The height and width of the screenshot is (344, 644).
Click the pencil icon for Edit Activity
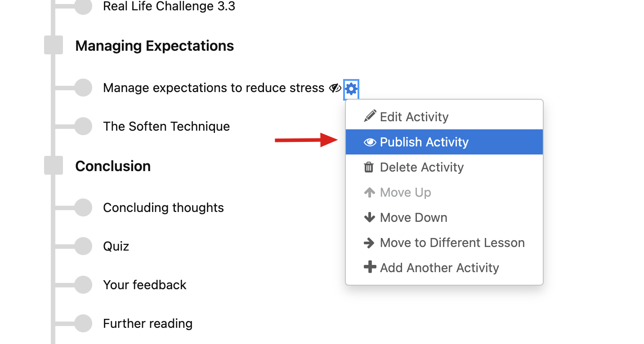370,116
